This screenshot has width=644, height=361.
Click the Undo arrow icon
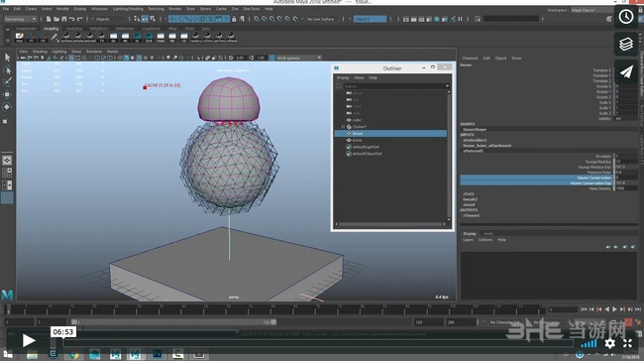(72, 19)
